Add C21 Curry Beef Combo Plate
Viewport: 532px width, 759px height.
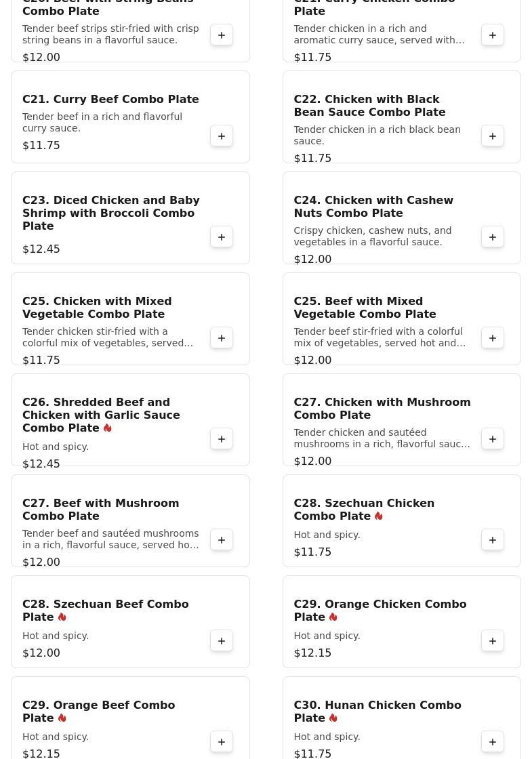point(222,136)
